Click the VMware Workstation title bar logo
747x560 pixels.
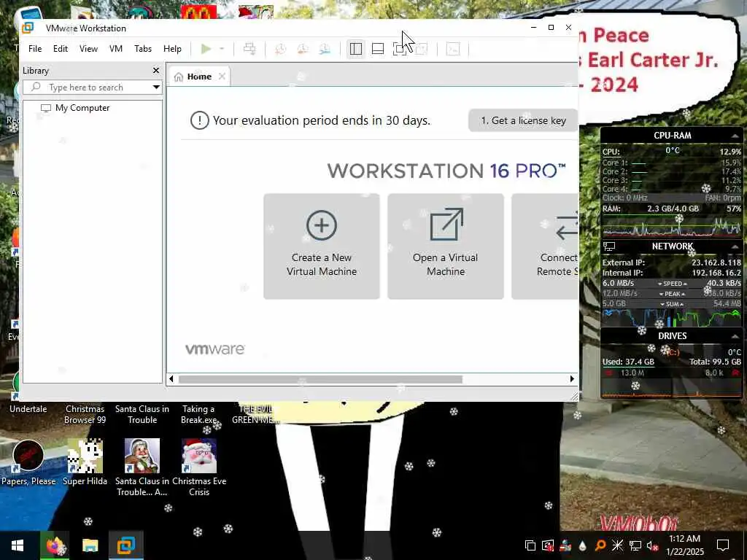[28, 28]
